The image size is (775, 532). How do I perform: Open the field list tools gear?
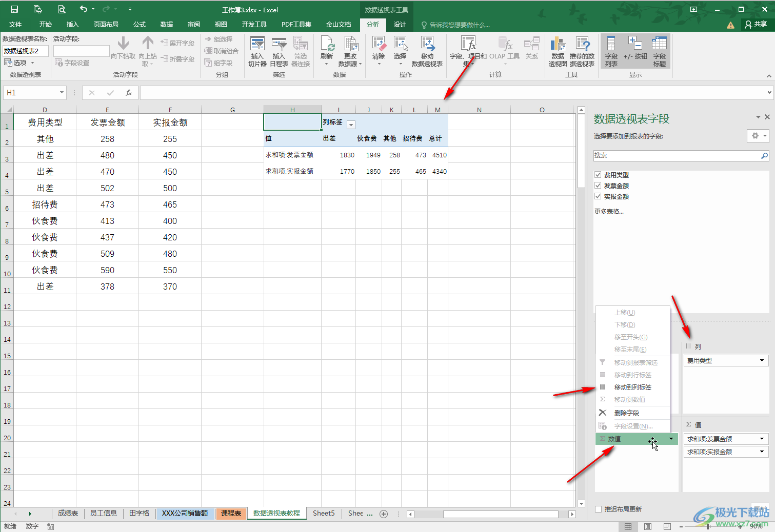[x=758, y=136]
